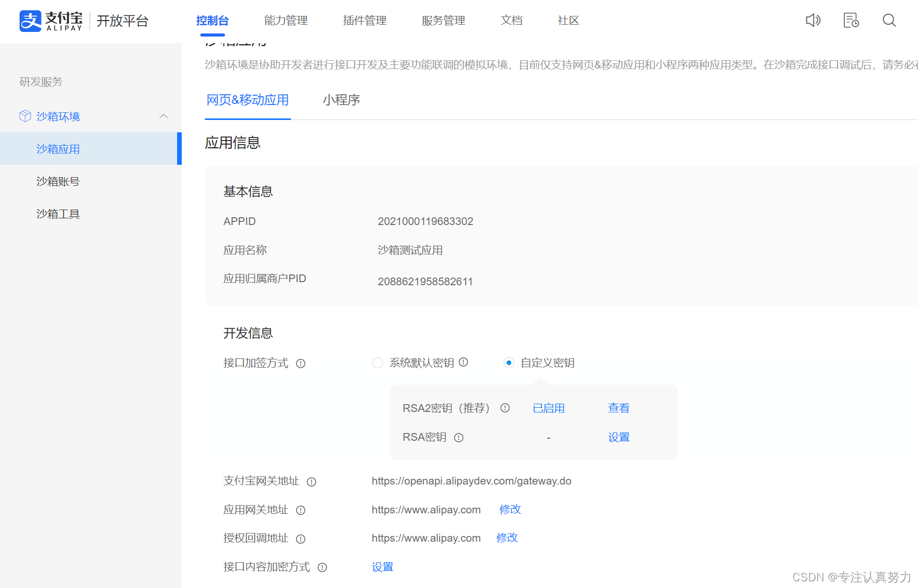Open the 服务管理 top menu

(443, 21)
